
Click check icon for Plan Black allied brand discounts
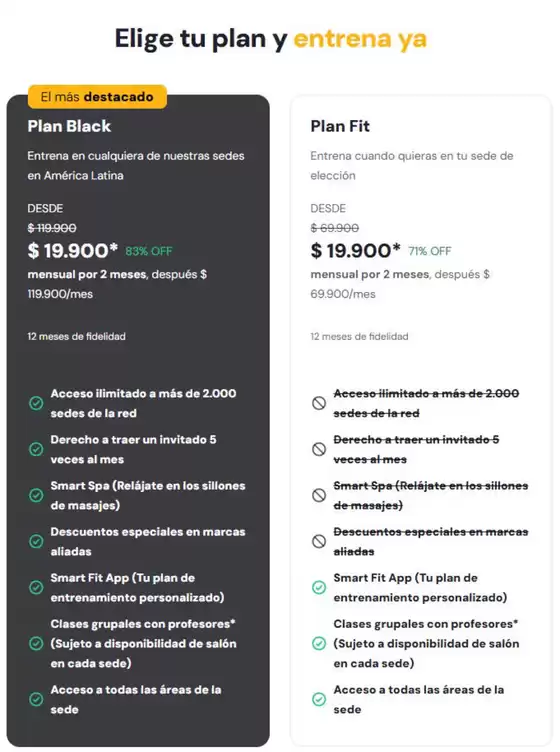[36, 541]
